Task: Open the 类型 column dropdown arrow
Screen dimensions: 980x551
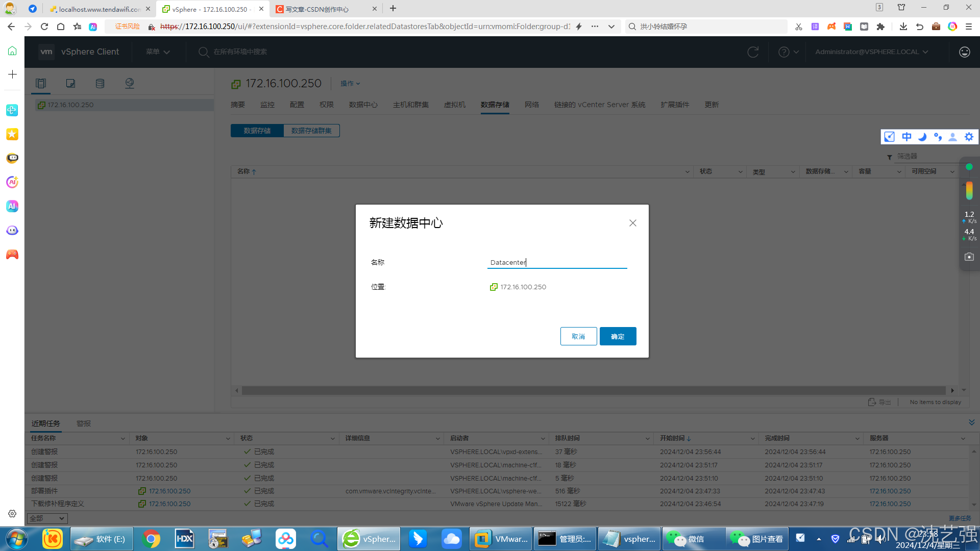Action: click(x=793, y=172)
